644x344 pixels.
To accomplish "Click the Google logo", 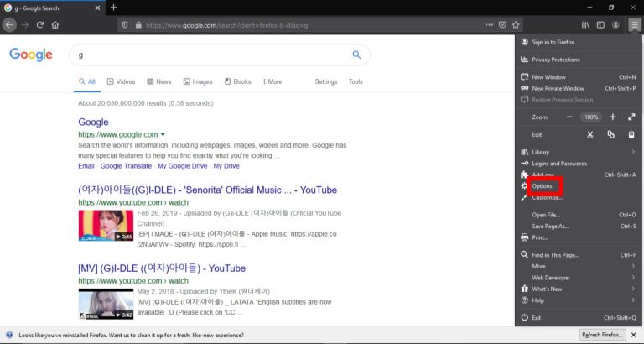I will pos(31,55).
